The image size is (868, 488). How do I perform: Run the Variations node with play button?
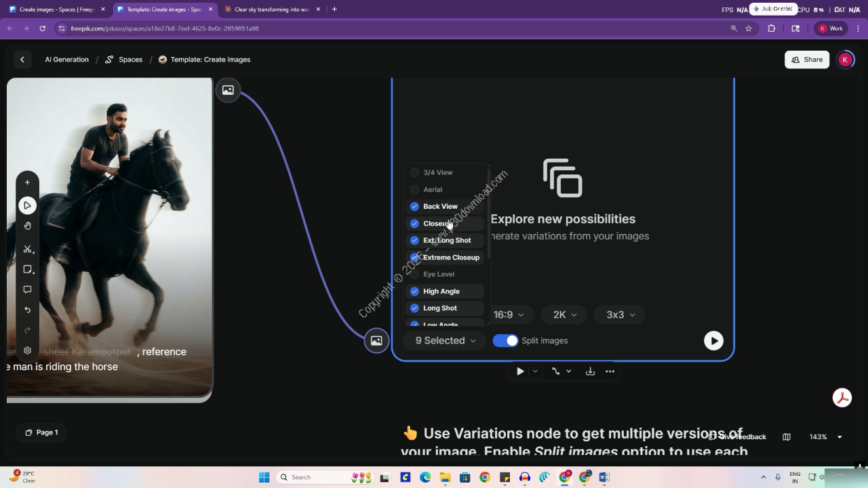click(x=713, y=340)
